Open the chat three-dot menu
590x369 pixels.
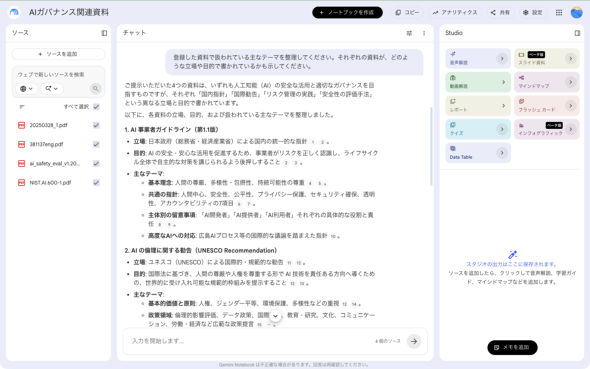pyautogui.click(x=424, y=33)
